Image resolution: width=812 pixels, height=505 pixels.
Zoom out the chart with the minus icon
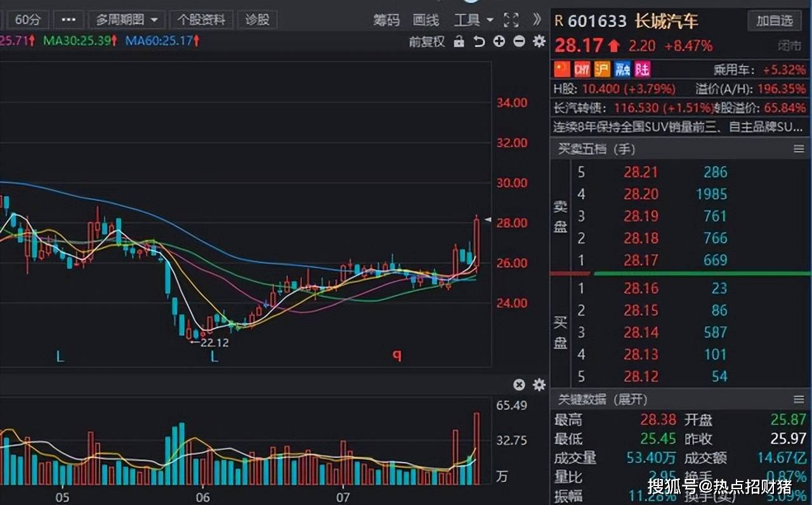coord(519,42)
